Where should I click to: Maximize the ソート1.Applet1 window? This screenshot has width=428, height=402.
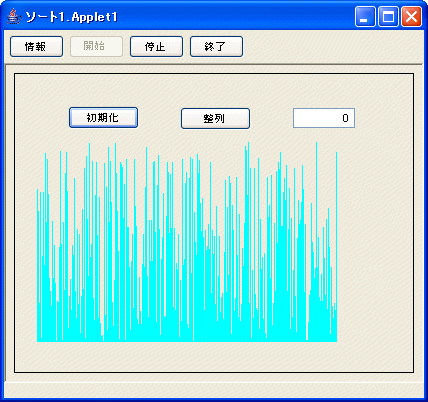coord(388,16)
